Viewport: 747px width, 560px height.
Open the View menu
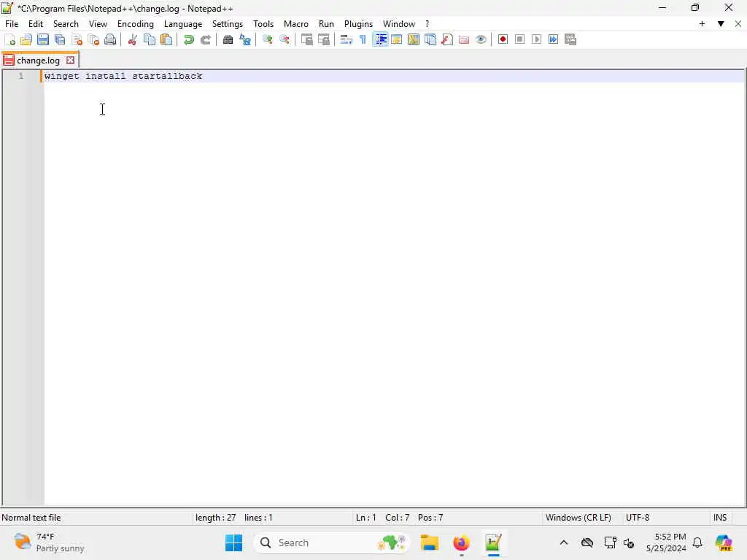[98, 24]
